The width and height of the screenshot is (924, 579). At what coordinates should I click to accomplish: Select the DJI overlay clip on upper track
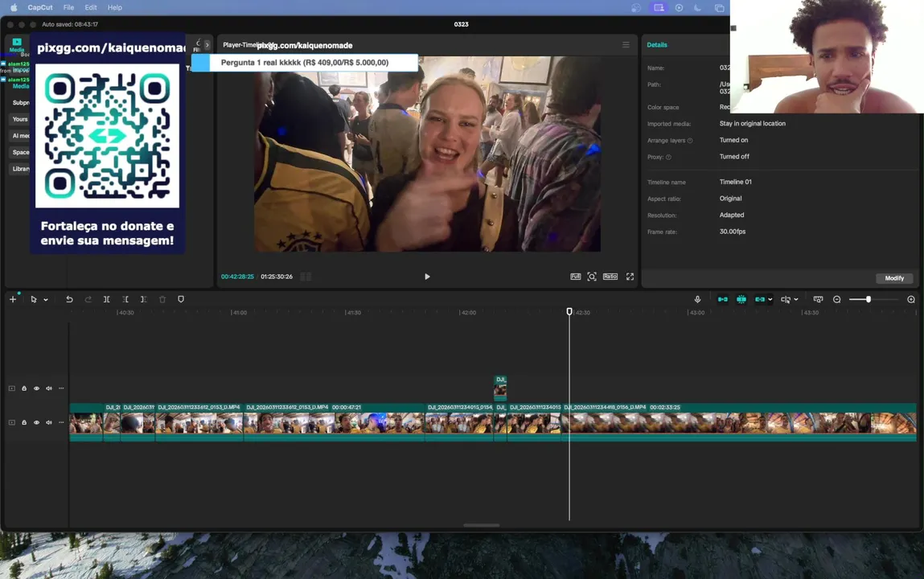click(x=500, y=387)
